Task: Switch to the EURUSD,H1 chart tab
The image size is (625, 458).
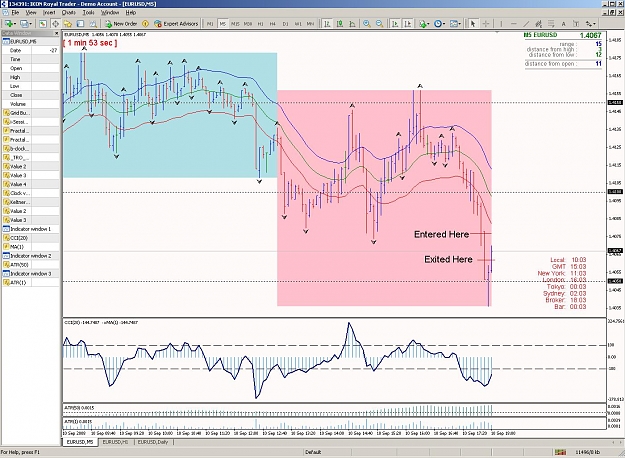Action: pos(115,442)
